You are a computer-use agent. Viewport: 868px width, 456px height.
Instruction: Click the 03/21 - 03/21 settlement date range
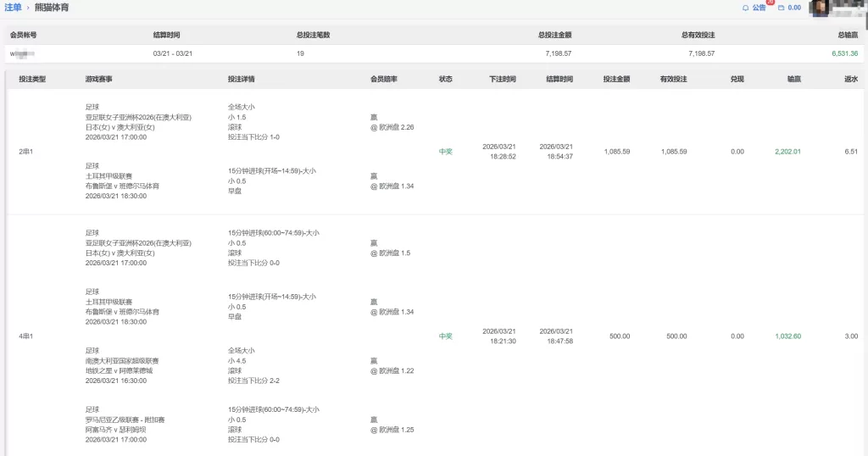tap(172, 53)
